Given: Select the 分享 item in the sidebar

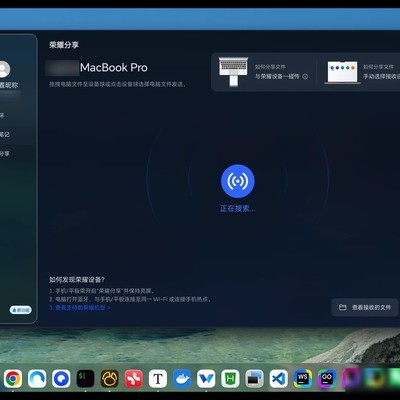Looking at the screenshot, I should click(5, 154).
